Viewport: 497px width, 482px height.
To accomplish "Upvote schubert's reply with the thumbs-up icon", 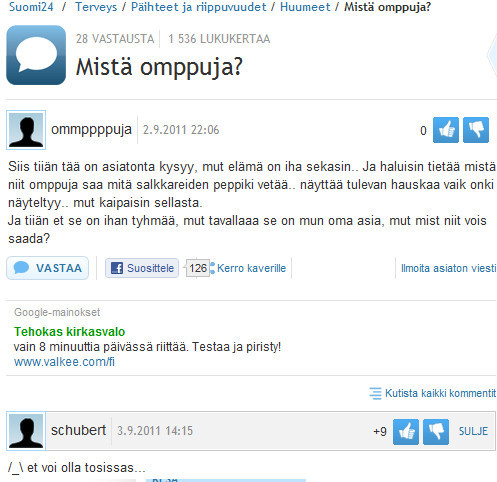I will pyautogui.click(x=406, y=432).
